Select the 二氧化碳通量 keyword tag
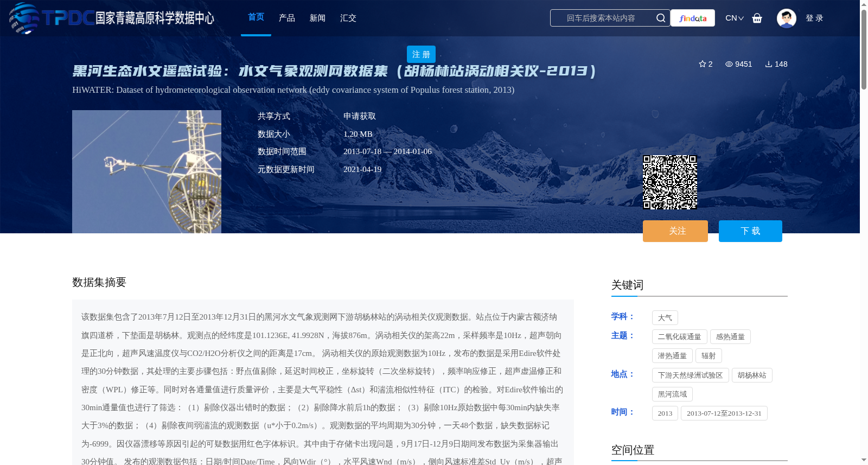 [x=680, y=337]
